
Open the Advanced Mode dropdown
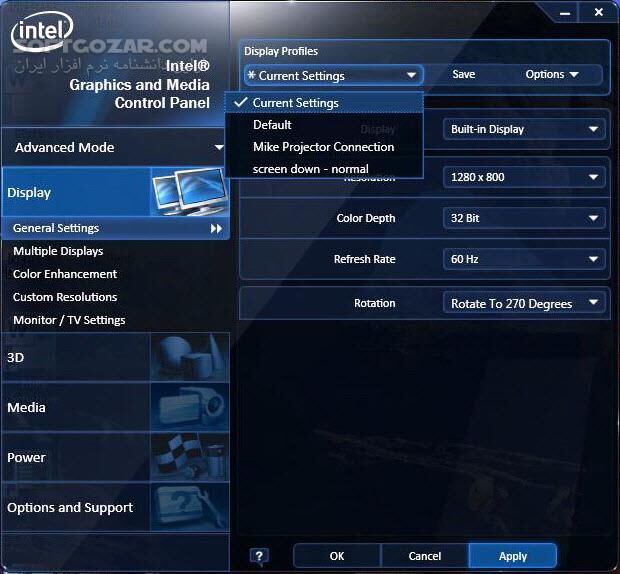115,147
